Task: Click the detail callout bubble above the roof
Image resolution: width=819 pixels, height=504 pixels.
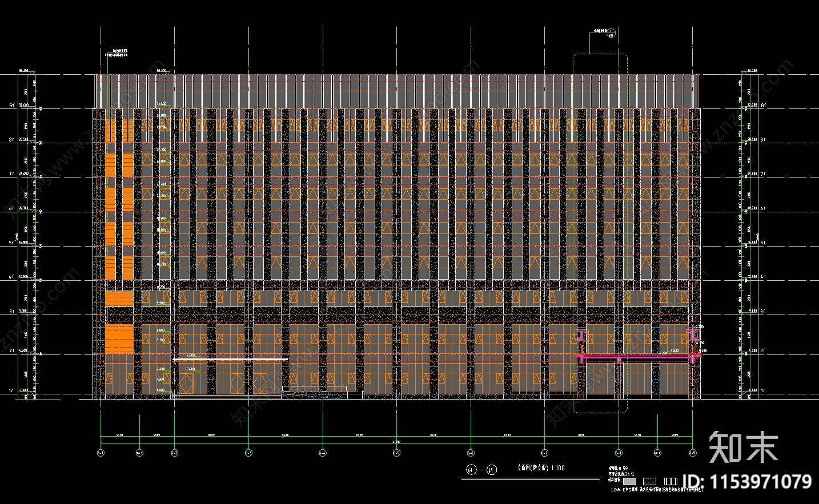Action: click(611, 32)
